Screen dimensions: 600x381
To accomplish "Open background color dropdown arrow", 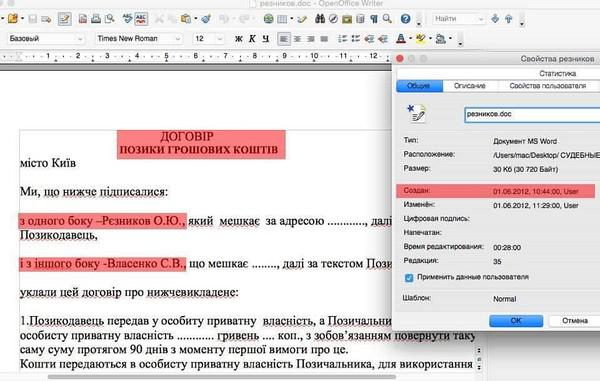I will (x=450, y=39).
